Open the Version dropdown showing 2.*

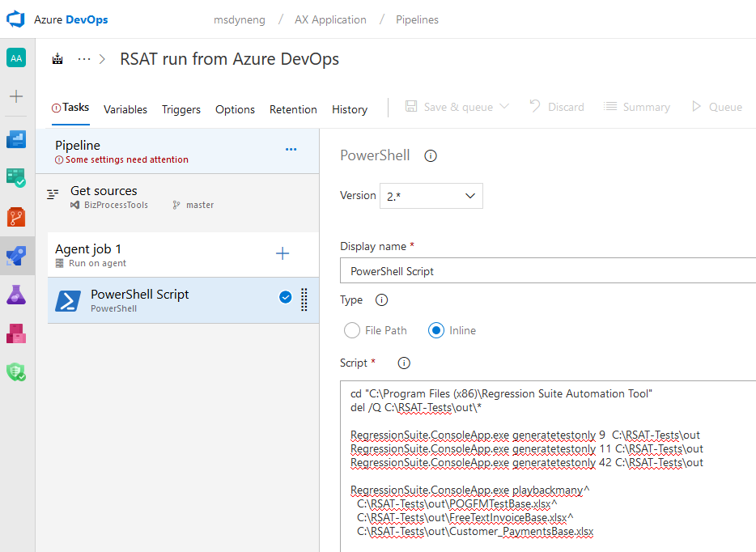tap(431, 196)
